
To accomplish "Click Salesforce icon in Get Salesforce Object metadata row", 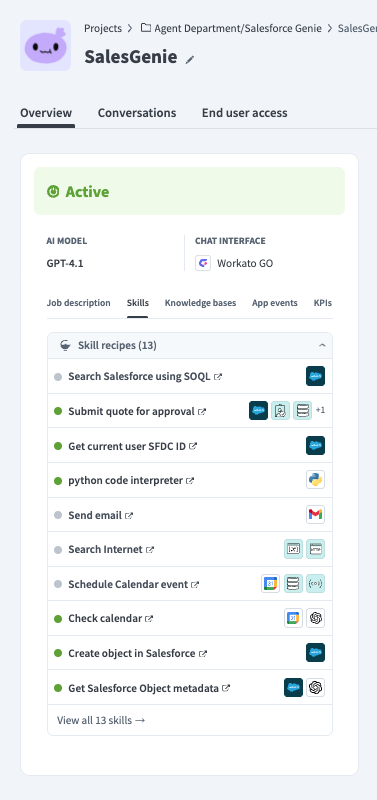I will click(293, 687).
